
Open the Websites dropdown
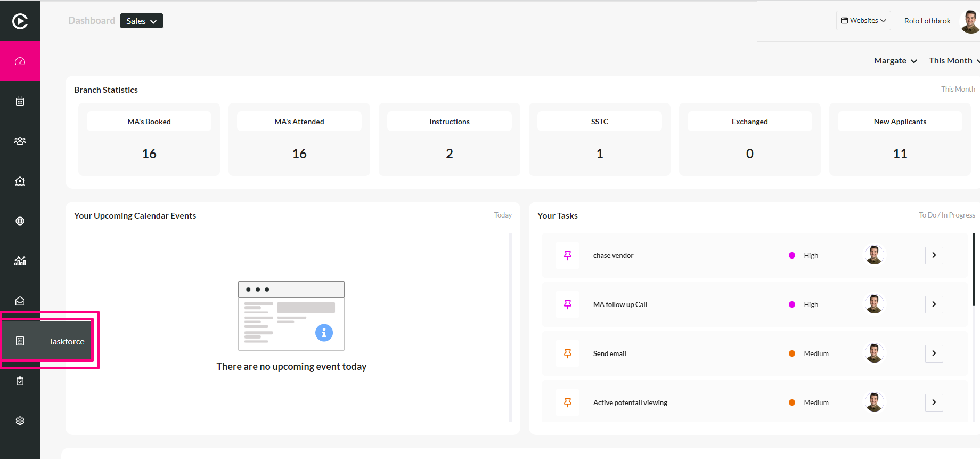pos(863,21)
